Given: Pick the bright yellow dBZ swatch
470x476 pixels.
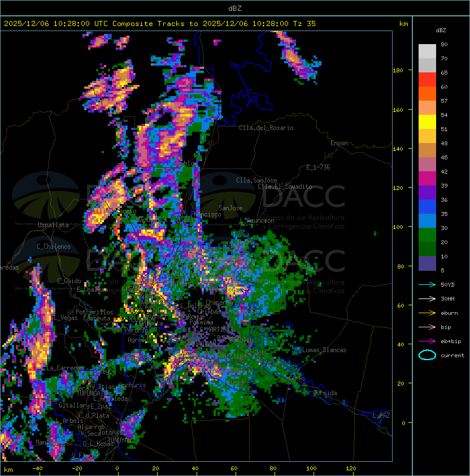Looking at the screenshot, I should [427, 122].
